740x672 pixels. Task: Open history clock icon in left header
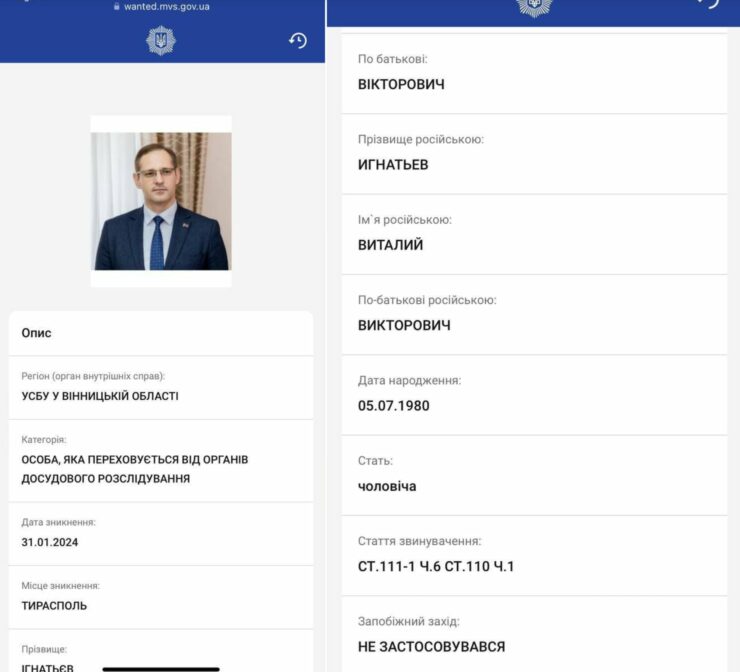(x=298, y=41)
